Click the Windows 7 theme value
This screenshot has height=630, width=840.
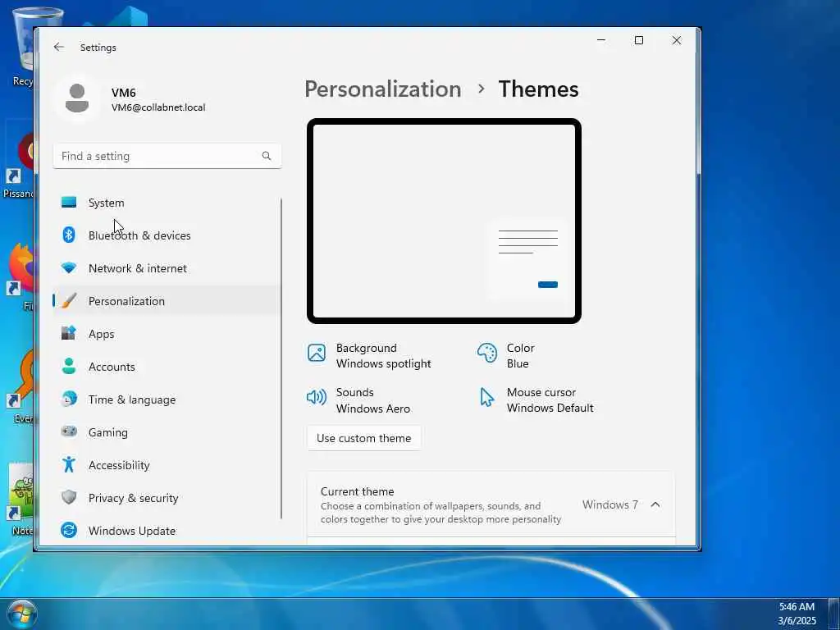click(x=610, y=504)
